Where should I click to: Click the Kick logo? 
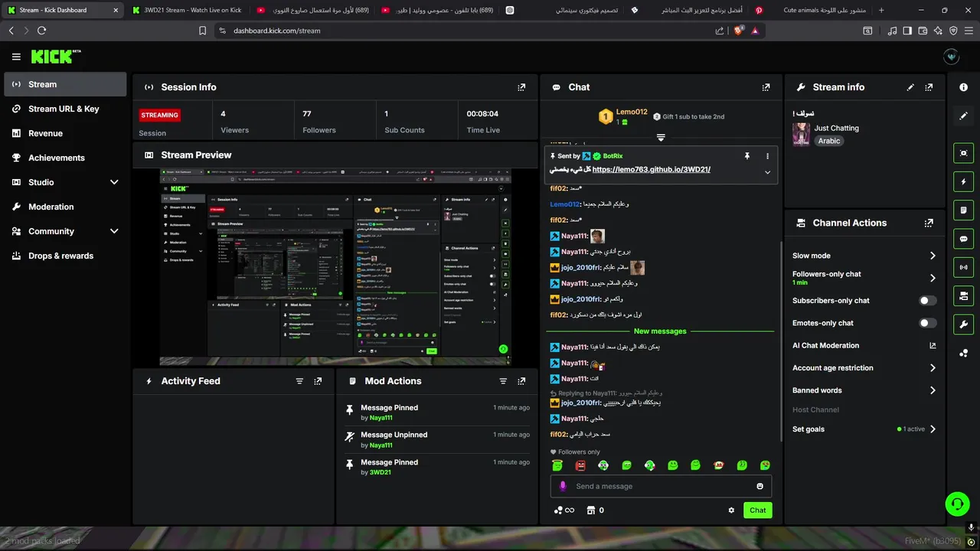[55, 57]
